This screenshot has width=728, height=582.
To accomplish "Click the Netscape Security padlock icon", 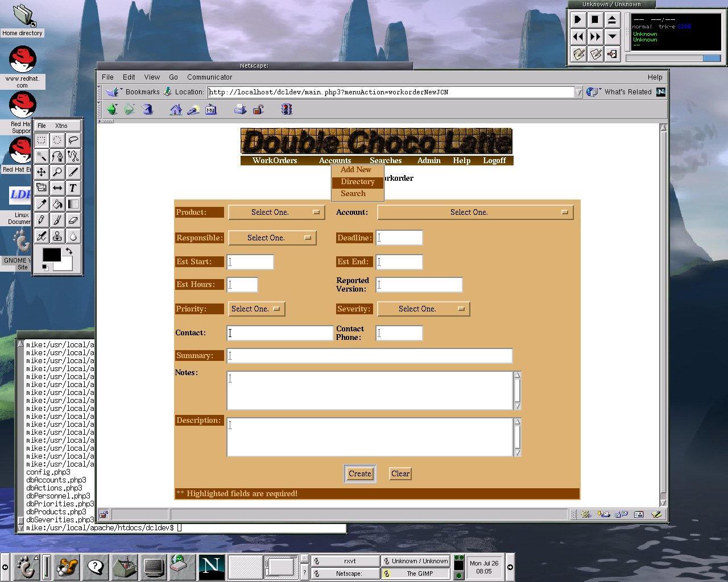I will (x=258, y=109).
